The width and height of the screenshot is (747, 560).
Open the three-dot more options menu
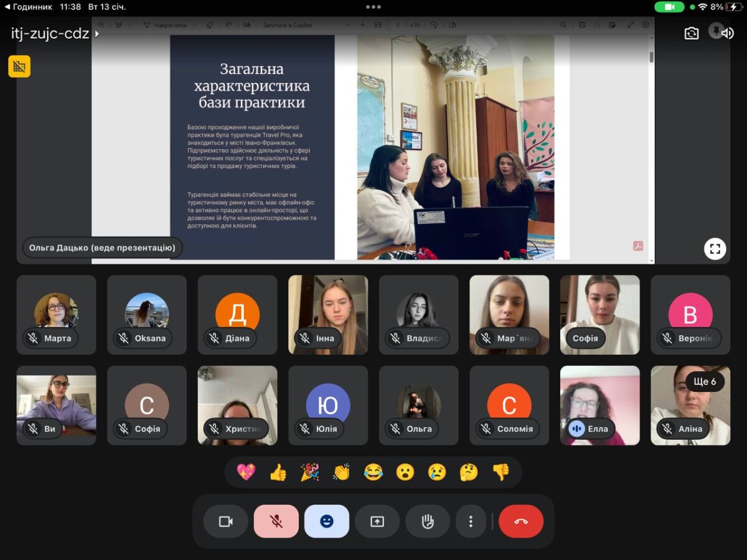pos(471,521)
